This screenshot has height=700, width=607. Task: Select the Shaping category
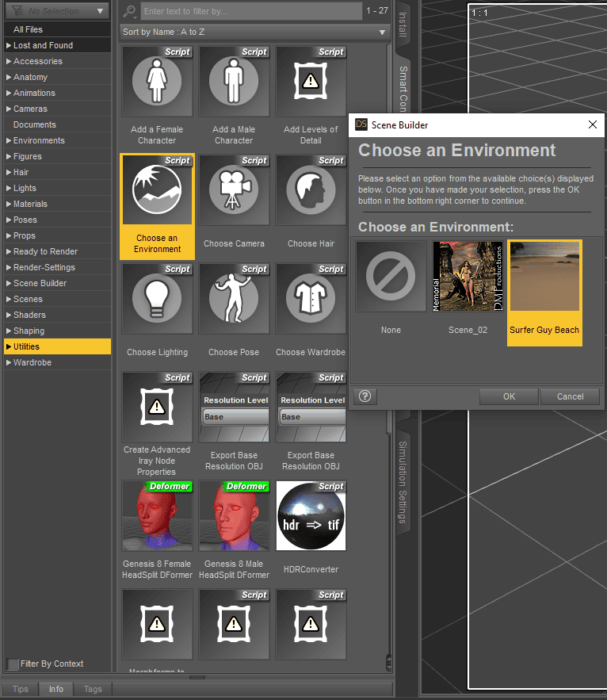[57, 331]
